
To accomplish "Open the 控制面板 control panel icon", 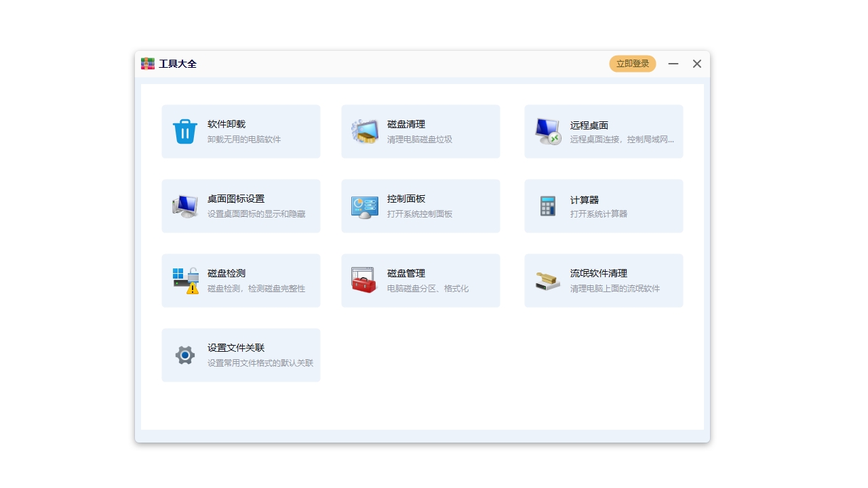I will (364, 206).
